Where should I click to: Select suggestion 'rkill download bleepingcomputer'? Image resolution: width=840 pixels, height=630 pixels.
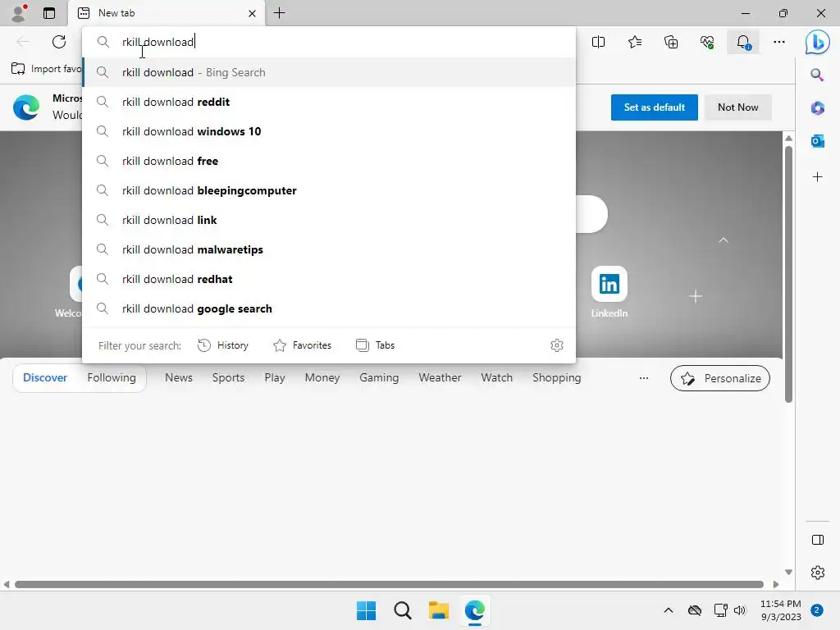(330, 190)
